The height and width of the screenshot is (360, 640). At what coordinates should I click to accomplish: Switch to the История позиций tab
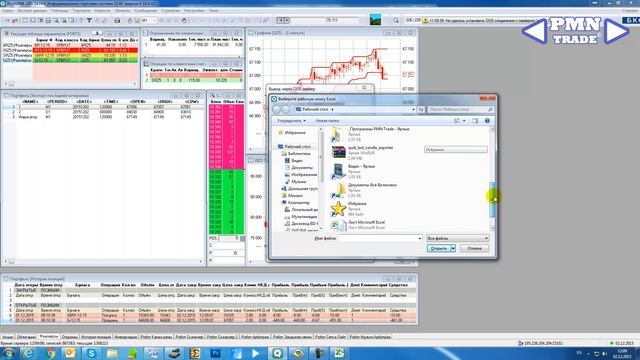(96, 337)
